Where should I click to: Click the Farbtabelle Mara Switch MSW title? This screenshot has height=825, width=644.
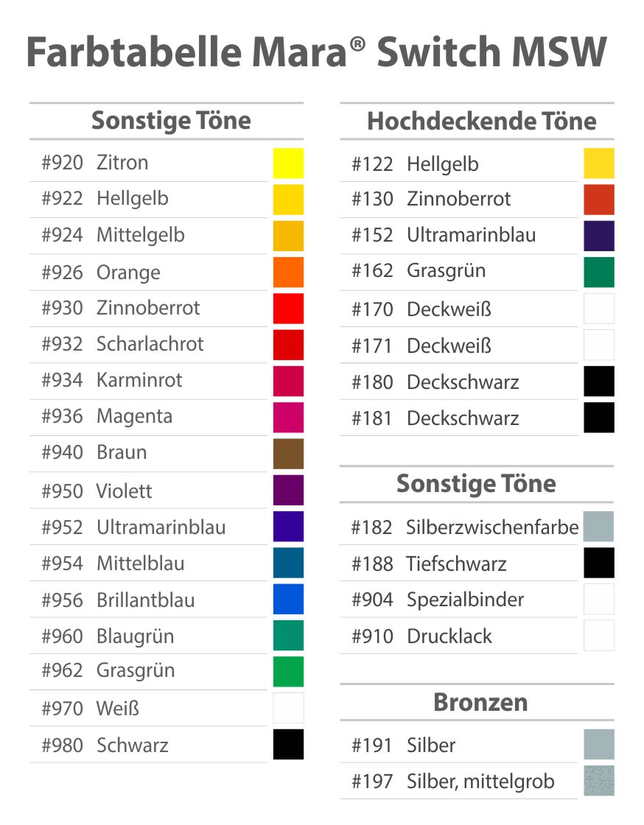pyautogui.click(x=317, y=52)
